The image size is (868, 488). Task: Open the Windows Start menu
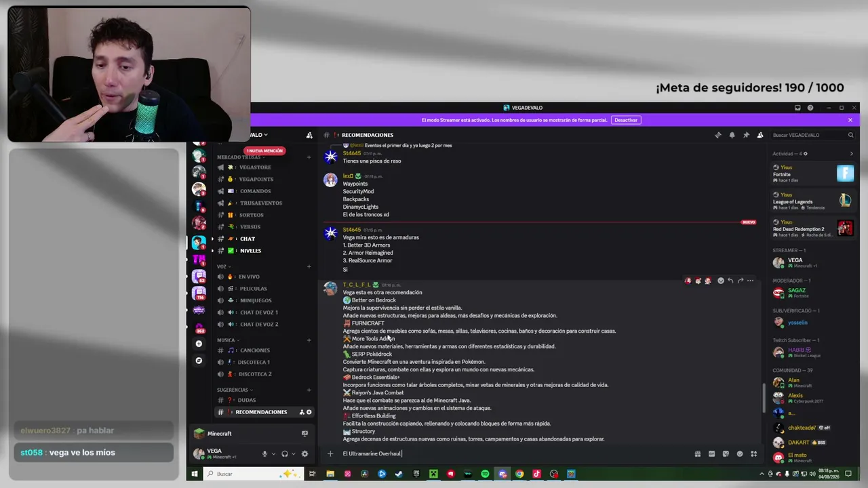pos(195,474)
